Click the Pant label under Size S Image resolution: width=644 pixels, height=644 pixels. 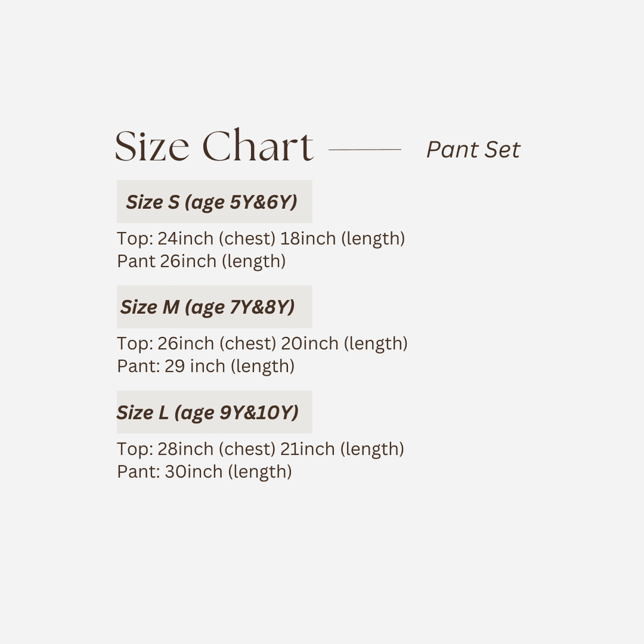(x=136, y=261)
